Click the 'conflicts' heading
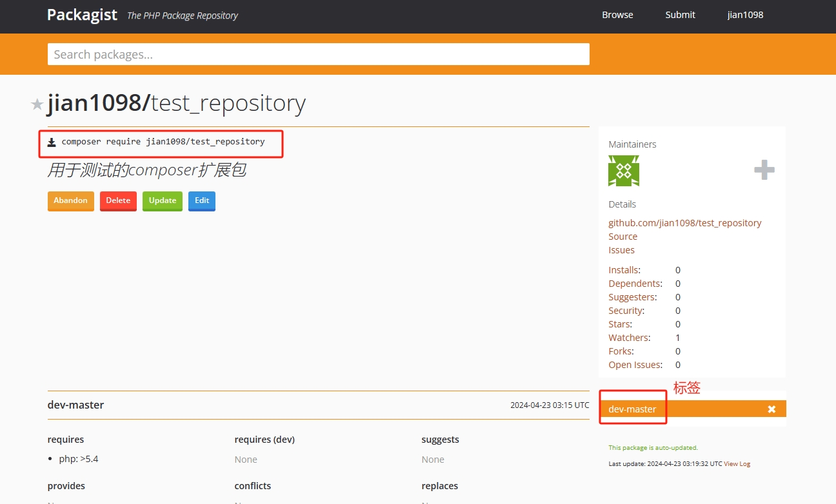This screenshot has width=836, height=504. pos(253,486)
